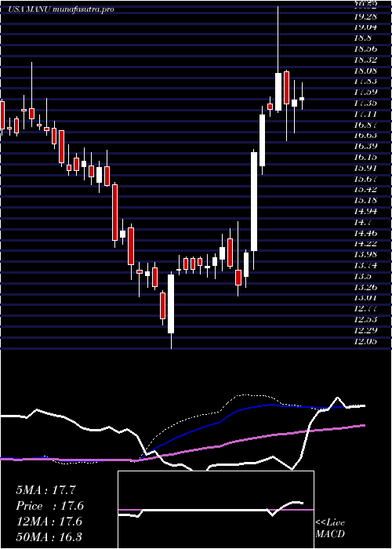Click the 18.56 price axis label
Viewport: 392px width, 549px height.
[x=366, y=49]
